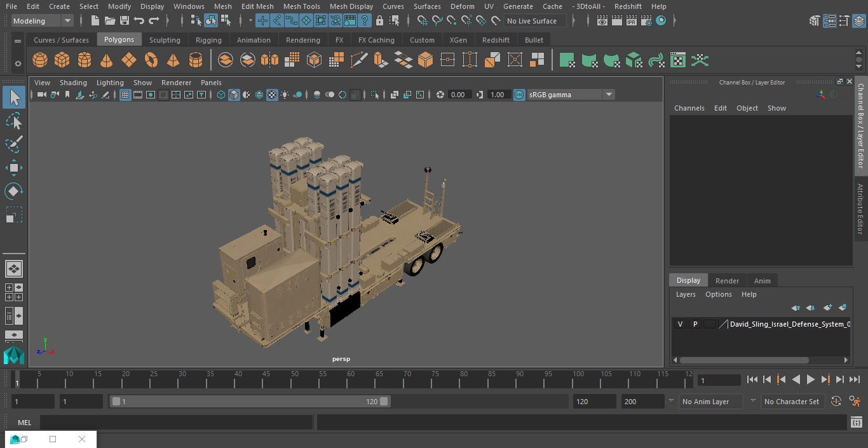Click Layers menu in Layer Editor
Image resolution: width=868 pixels, height=448 pixels.
pyautogui.click(x=686, y=294)
